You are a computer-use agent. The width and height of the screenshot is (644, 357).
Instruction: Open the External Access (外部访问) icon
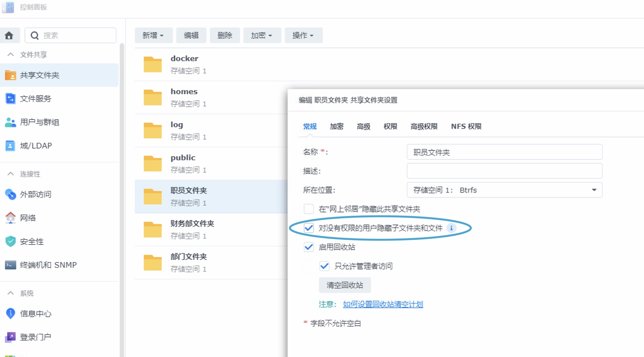[x=11, y=194]
